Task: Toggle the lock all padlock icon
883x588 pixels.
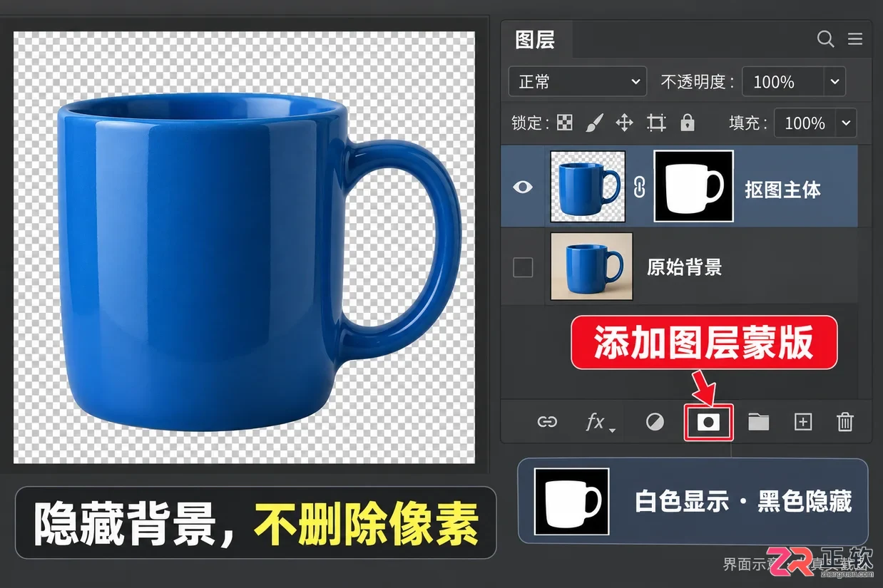Action: (x=688, y=122)
